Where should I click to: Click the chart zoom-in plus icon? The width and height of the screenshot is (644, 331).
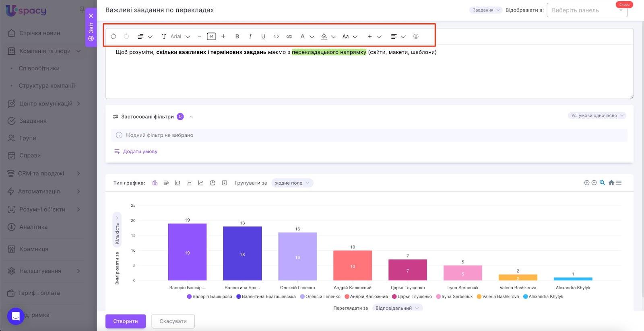pos(586,183)
